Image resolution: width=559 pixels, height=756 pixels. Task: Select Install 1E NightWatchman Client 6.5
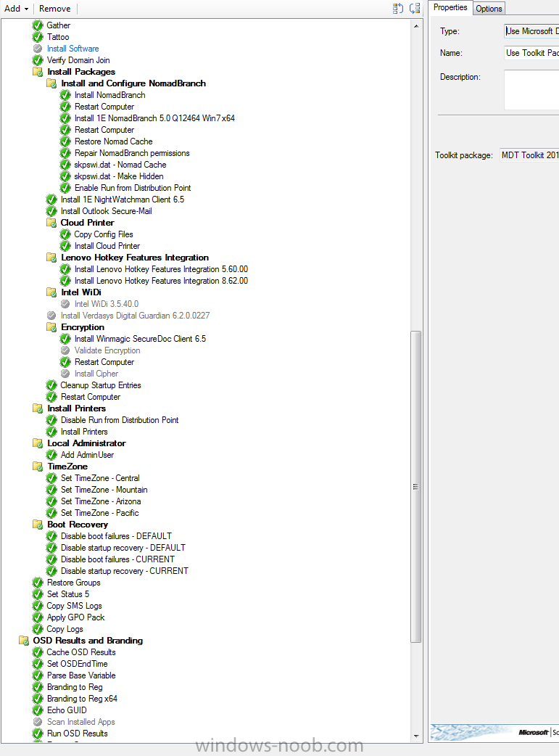[123, 199]
